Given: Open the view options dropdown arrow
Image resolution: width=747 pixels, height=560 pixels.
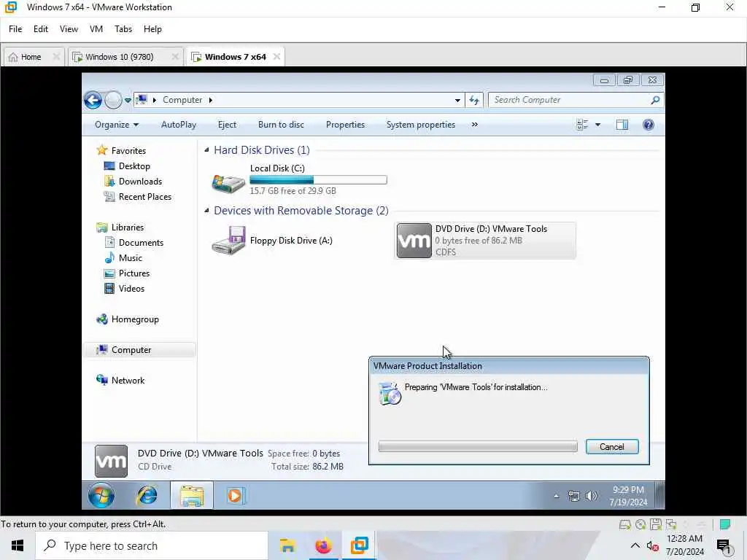Looking at the screenshot, I should click(598, 125).
